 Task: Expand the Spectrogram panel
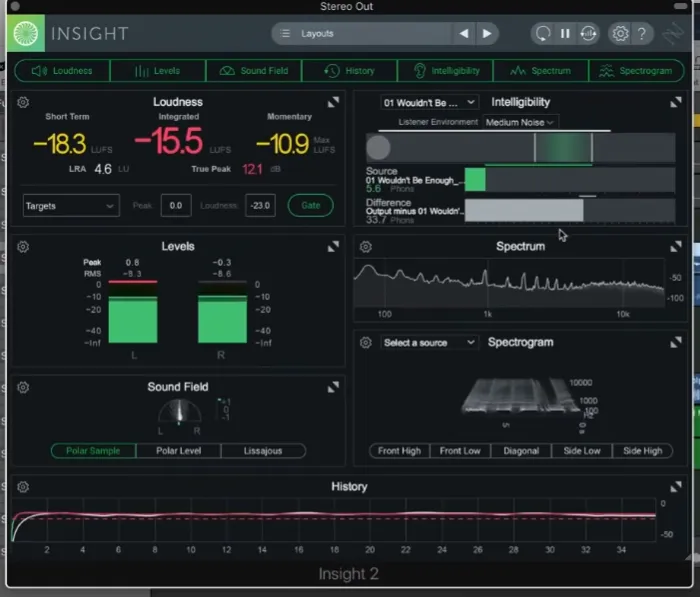[x=676, y=342]
